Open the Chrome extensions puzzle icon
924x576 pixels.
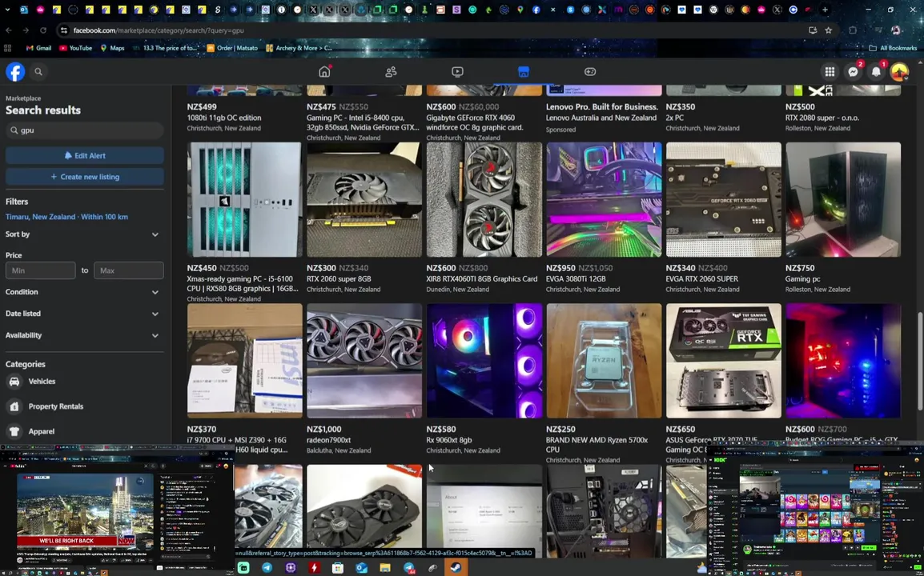click(853, 30)
